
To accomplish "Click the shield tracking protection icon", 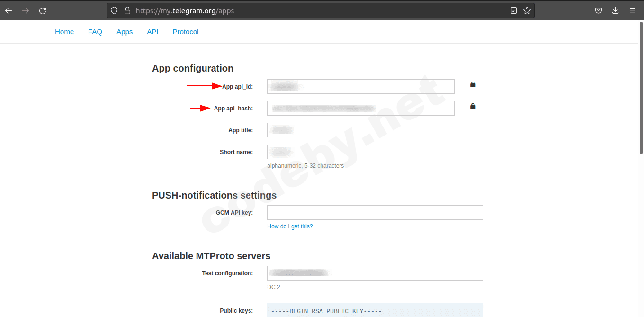I will pos(114,10).
